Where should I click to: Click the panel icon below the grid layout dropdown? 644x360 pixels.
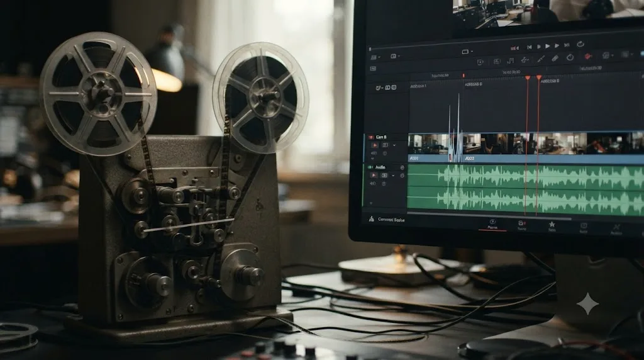coord(373,69)
